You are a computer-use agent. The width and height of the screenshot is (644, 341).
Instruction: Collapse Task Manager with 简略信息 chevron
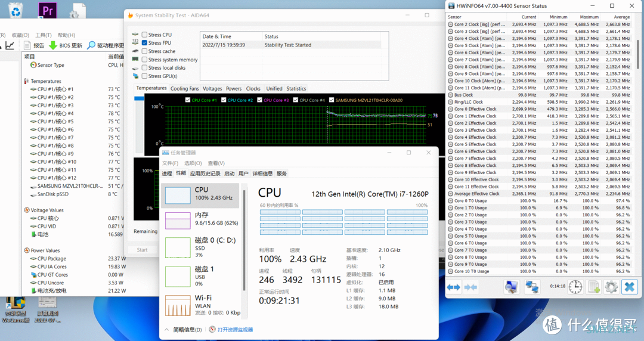166,330
